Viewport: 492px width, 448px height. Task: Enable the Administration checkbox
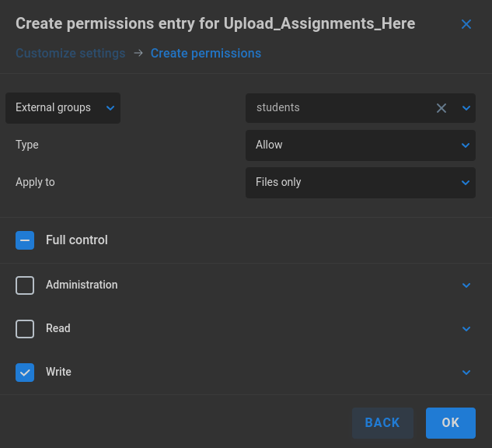pyautogui.click(x=25, y=285)
